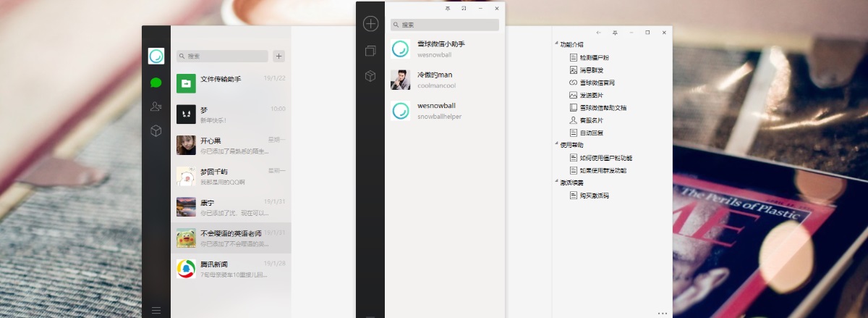Open 如果使用群发功能 help item
Screen dimensions: 868x318
click(603, 170)
